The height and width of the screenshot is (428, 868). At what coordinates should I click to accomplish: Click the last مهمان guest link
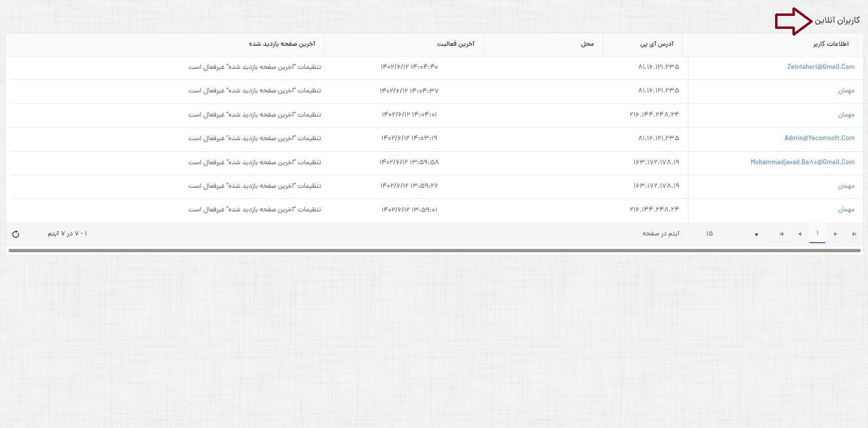[x=846, y=210]
